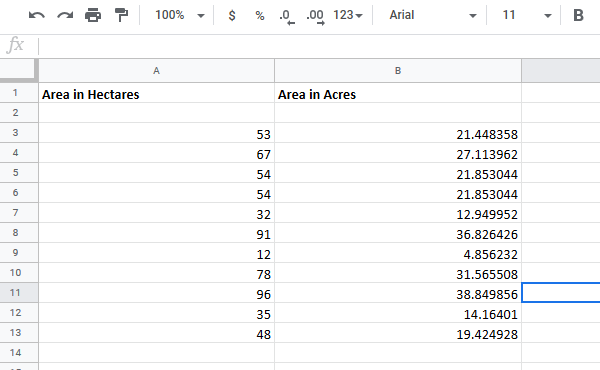Select the Paint format roller icon
This screenshot has height=370, width=600.
click(x=121, y=15)
